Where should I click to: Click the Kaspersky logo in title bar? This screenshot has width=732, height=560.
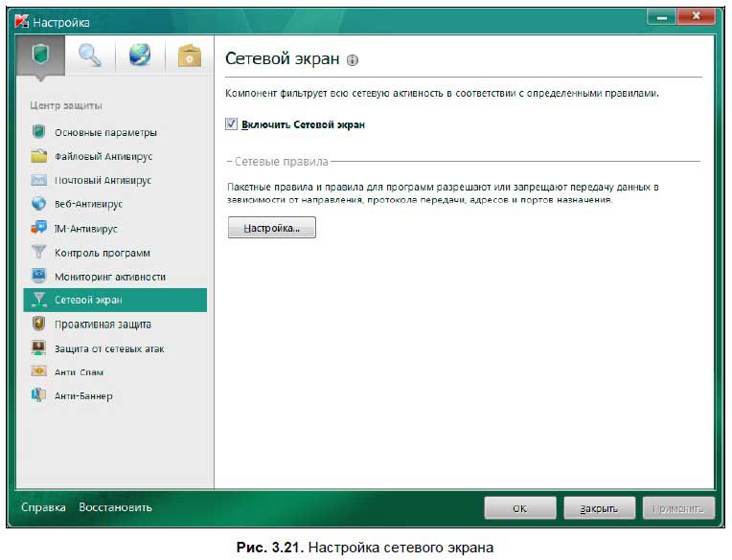point(21,21)
